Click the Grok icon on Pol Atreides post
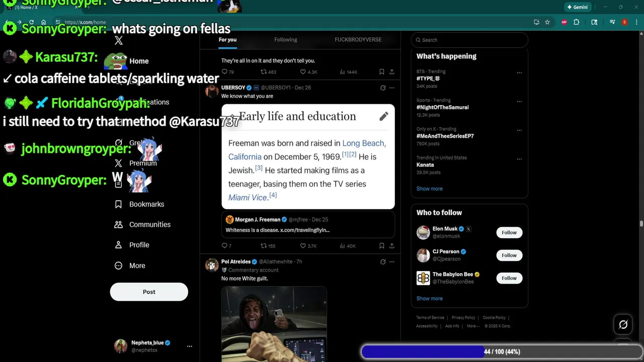This screenshot has width=644, height=362. click(x=383, y=261)
